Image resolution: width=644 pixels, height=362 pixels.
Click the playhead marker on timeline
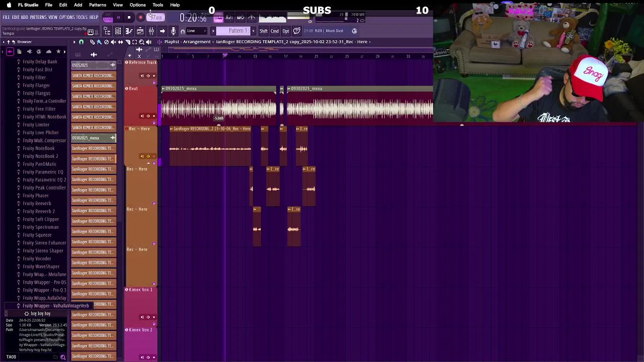point(225,56)
